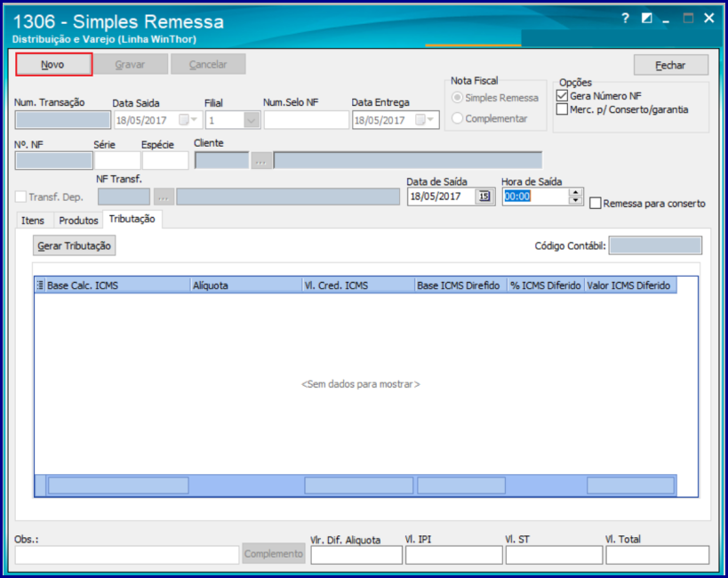Open the Filial dropdown
The width and height of the screenshot is (728, 578).
[x=252, y=121]
